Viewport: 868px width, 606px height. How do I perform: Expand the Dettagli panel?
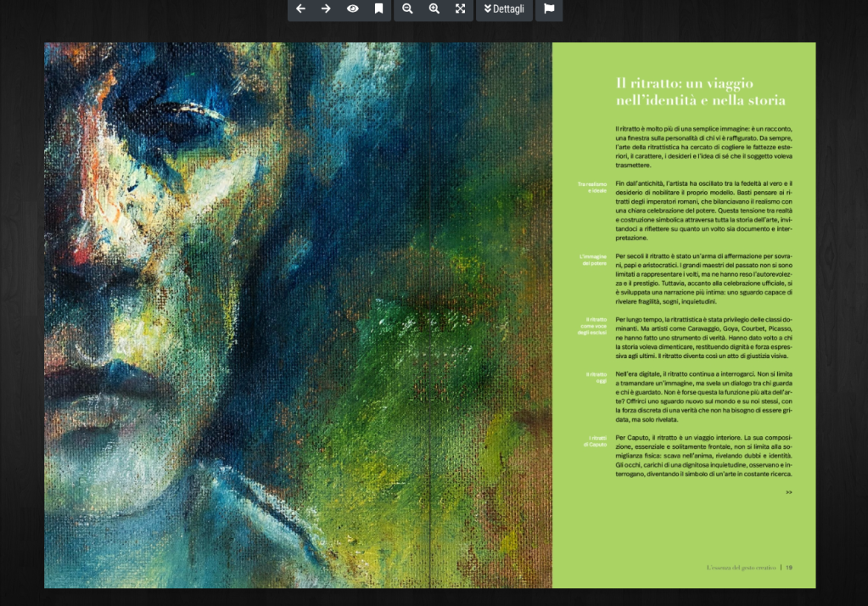pyautogui.click(x=504, y=9)
